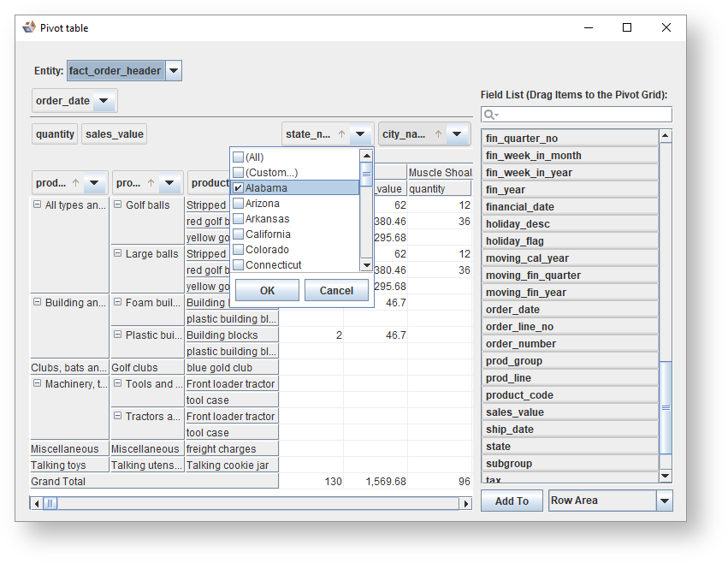Click sort arrow on state_n... column field
The height and width of the screenshot is (563, 728).
point(341,134)
